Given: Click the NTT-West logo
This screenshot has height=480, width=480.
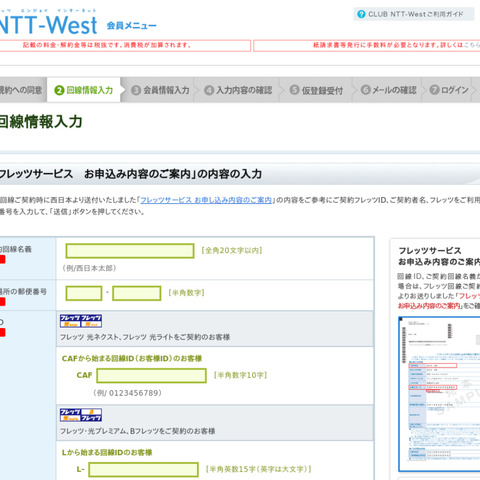Looking at the screenshot, I should pyautogui.click(x=48, y=25).
